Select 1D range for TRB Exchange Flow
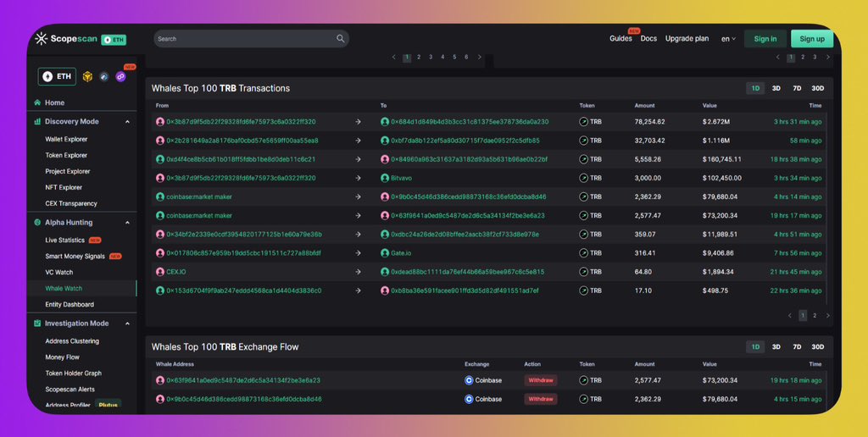 (x=755, y=347)
